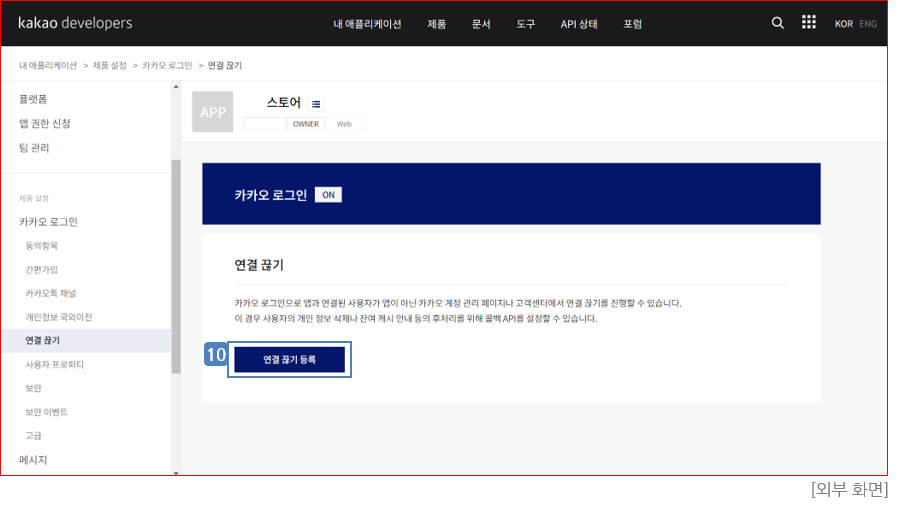
Task: Switch language to ENG
Action: [x=868, y=24]
